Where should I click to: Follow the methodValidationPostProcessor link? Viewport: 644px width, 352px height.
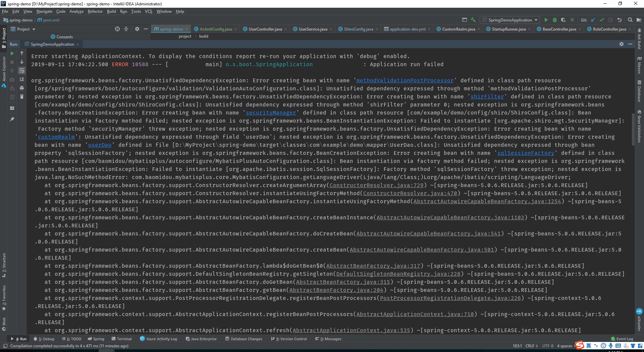point(405,80)
